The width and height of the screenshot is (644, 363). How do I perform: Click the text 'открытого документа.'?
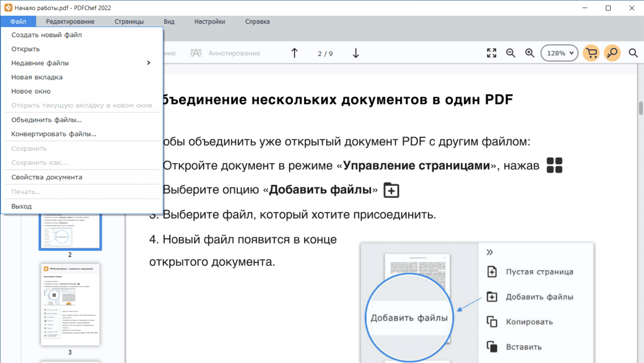(212, 262)
